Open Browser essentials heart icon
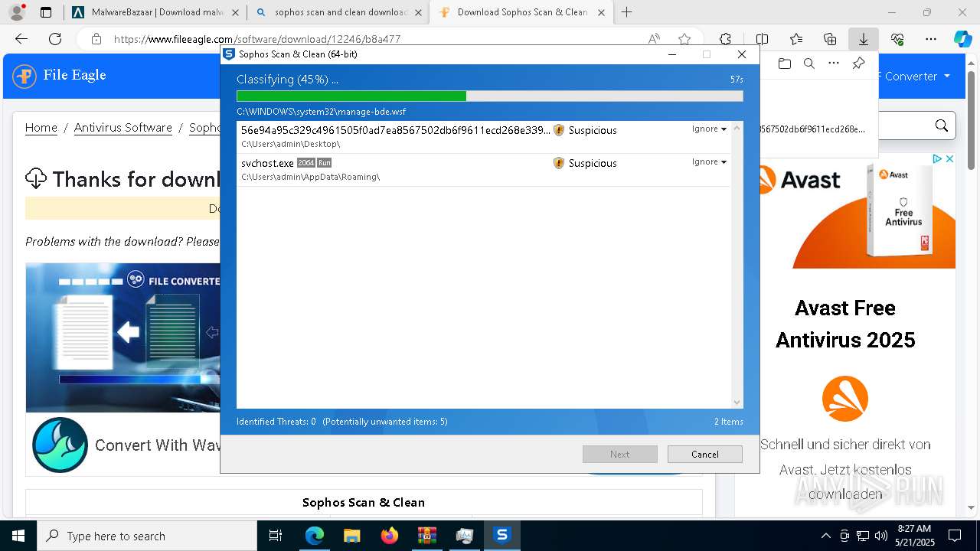980x551 pixels. (897, 39)
